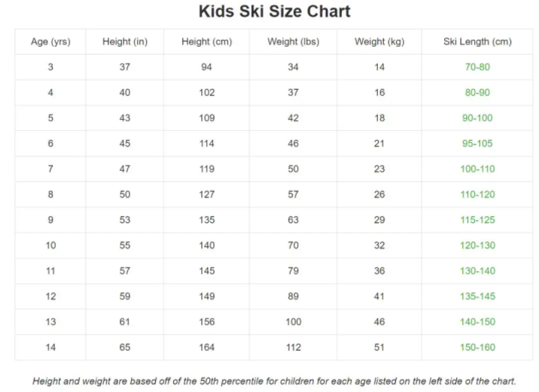This screenshot has width=539, height=392.
Task: Click the Kids Ski Size Chart title
Action: pos(274,12)
